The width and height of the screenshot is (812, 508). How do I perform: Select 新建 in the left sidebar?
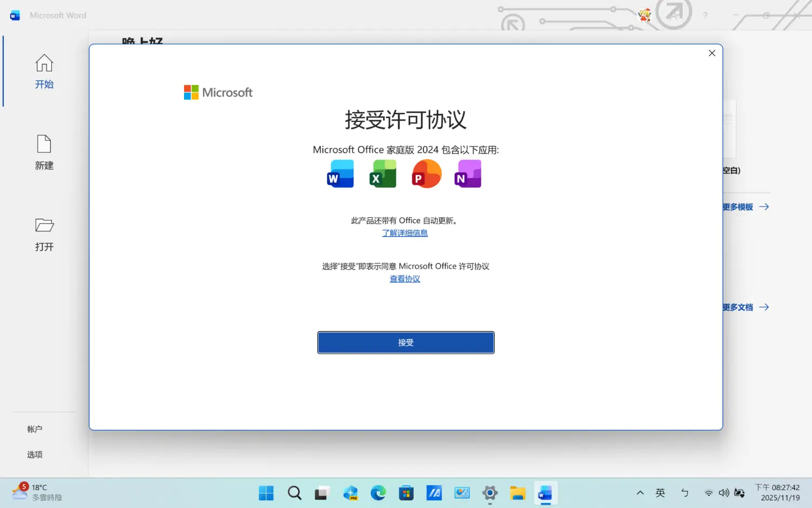click(x=44, y=153)
